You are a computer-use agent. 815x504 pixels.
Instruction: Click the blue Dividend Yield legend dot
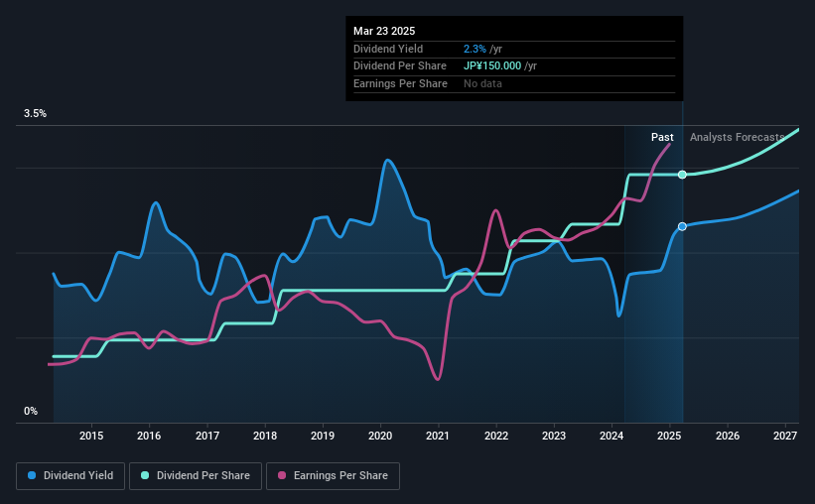(32, 475)
